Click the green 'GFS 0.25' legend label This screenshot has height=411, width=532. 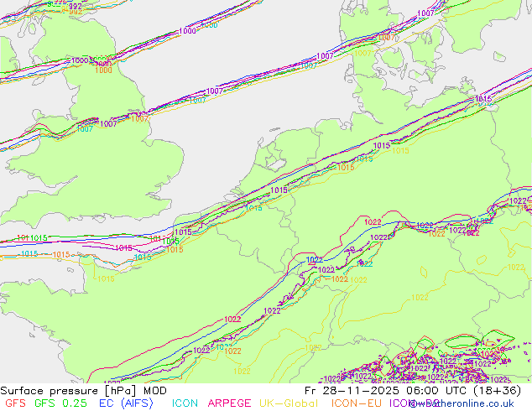tap(60, 403)
